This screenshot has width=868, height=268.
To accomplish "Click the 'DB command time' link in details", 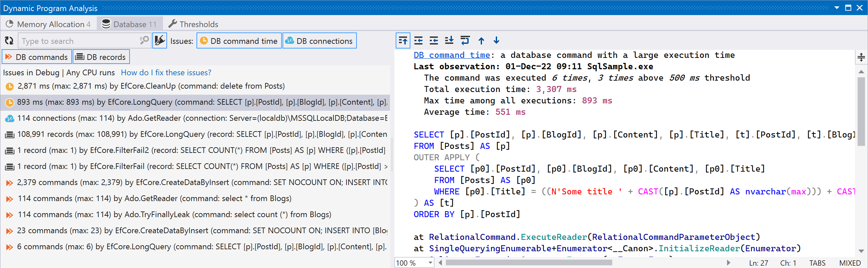I will coord(452,55).
